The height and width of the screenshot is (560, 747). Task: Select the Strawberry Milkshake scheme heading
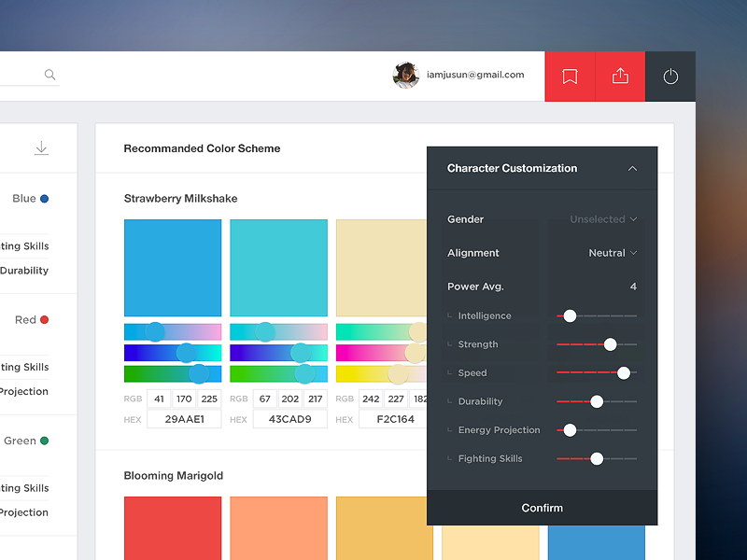tap(181, 198)
